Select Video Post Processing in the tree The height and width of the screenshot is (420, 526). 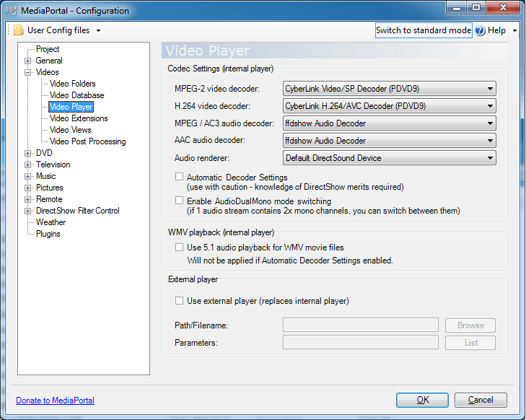(87, 141)
